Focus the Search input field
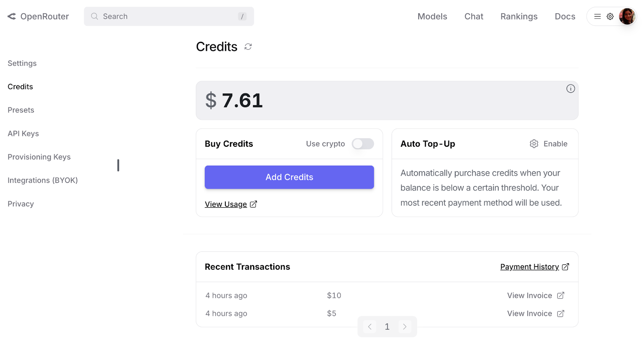644x341 pixels. (x=169, y=17)
